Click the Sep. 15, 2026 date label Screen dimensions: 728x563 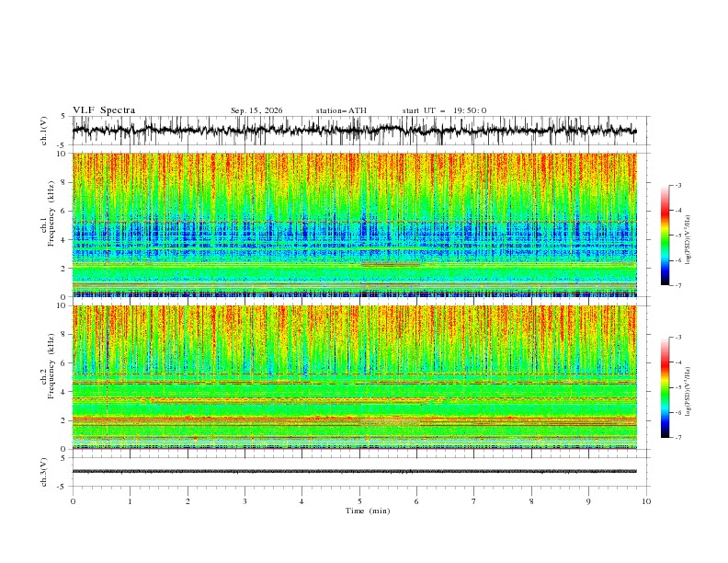coord(256,110)
